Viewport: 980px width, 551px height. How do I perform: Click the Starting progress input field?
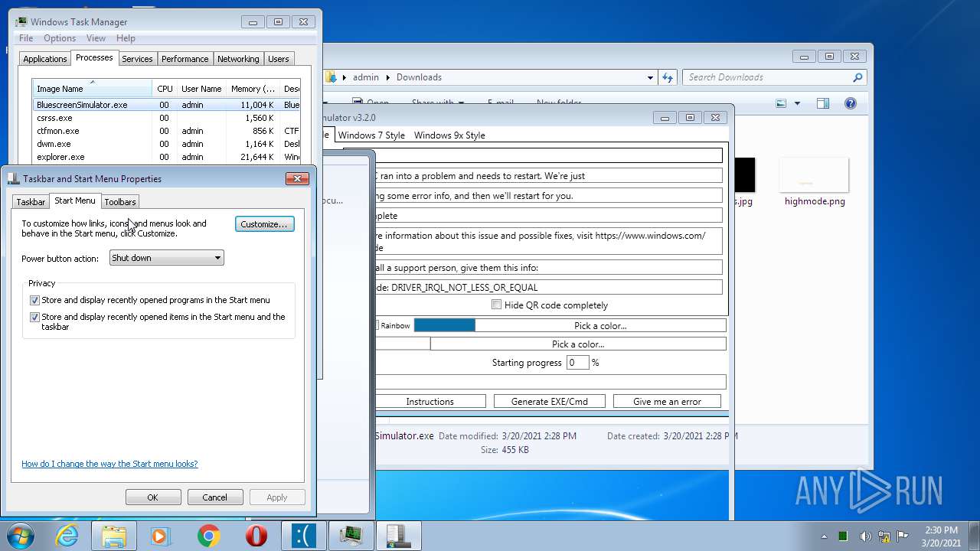click(x=578, y=363)
